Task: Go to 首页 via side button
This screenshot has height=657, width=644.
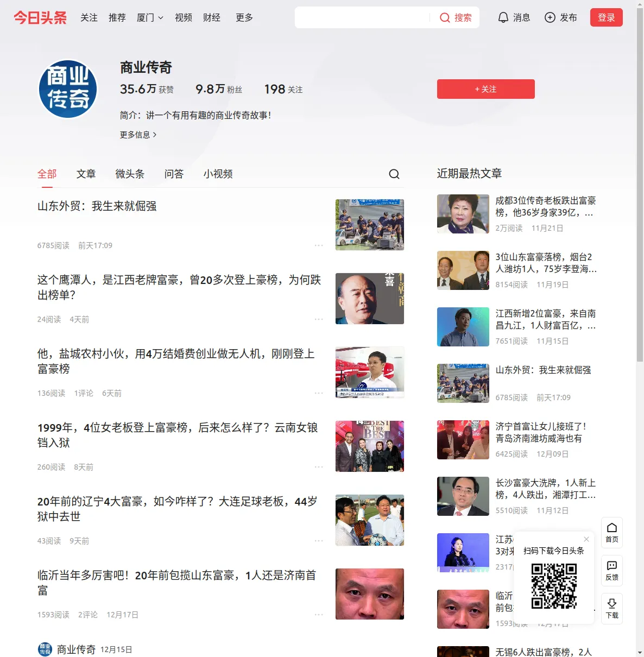Action: tap(612, 533)
